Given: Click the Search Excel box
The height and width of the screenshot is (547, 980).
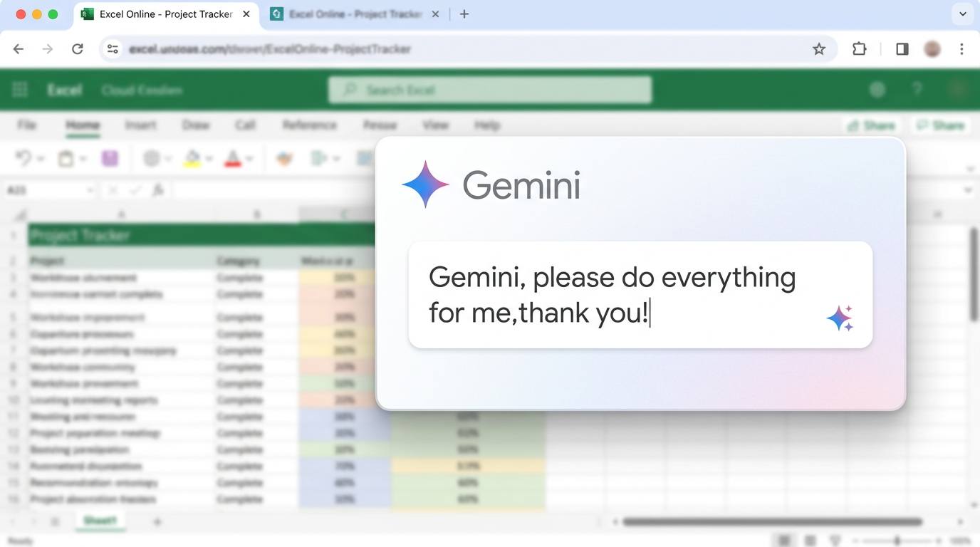Looking at the screenshot, I should [490, 90].
